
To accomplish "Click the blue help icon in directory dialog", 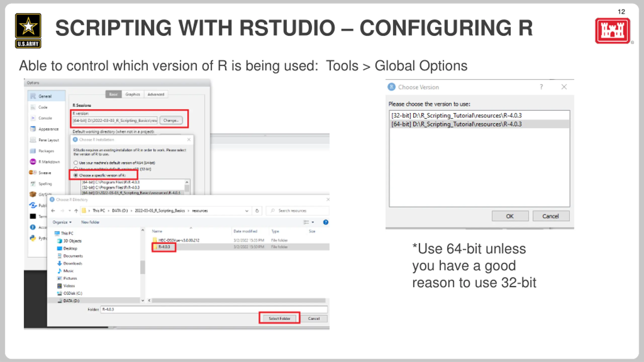I will [326, 222].
